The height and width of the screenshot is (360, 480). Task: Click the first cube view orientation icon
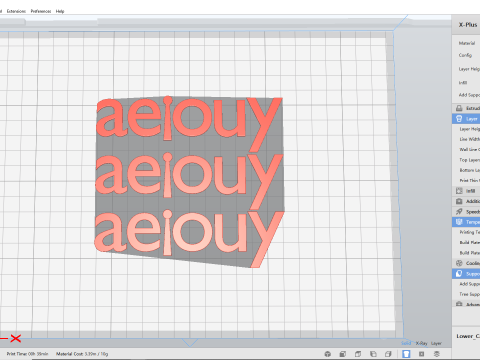pyautogui.click(x=343, y=354)
